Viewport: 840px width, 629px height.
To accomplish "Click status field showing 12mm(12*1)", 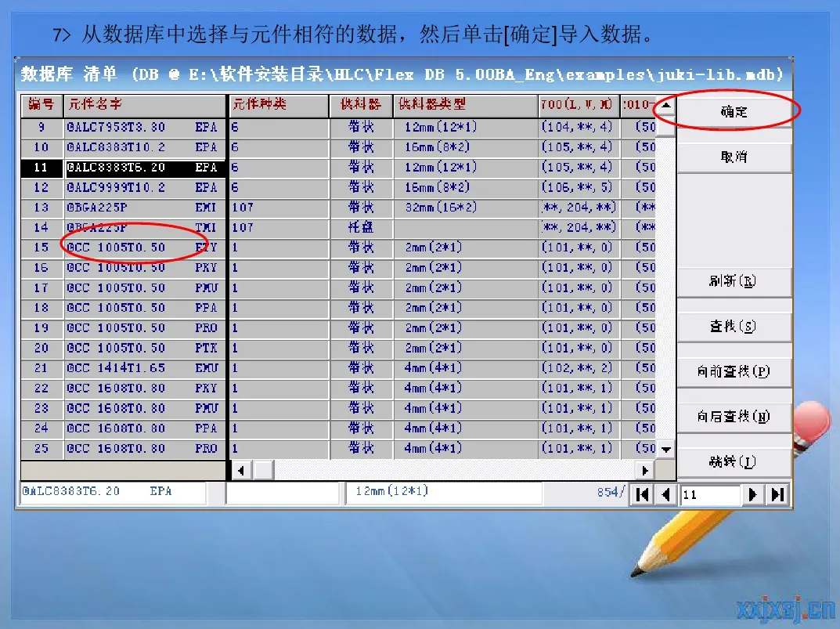I will tap(444, 492).
